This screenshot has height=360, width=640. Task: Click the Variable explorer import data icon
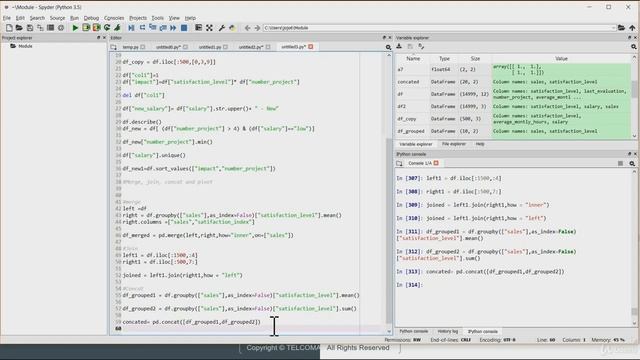click(399, 47)
